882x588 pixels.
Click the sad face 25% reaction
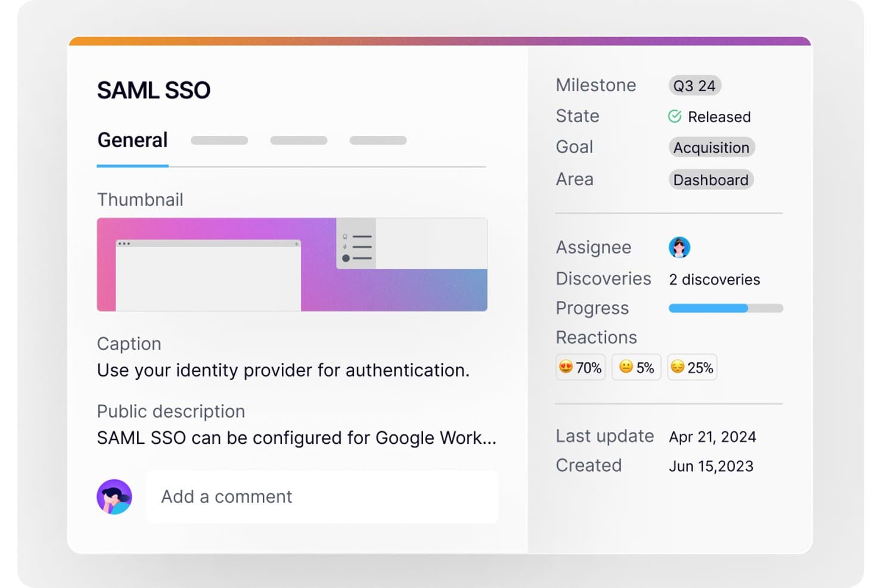(692, 368)
